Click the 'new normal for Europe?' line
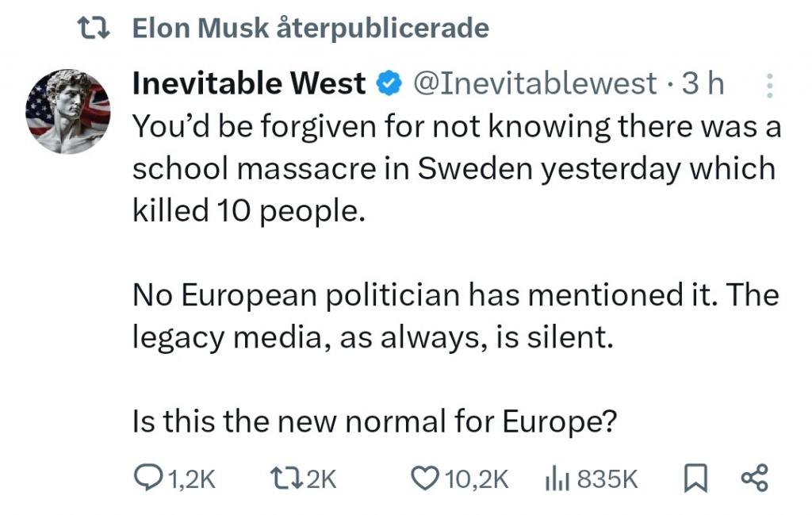The image size is (812, 515). click(x=373, y=421)
